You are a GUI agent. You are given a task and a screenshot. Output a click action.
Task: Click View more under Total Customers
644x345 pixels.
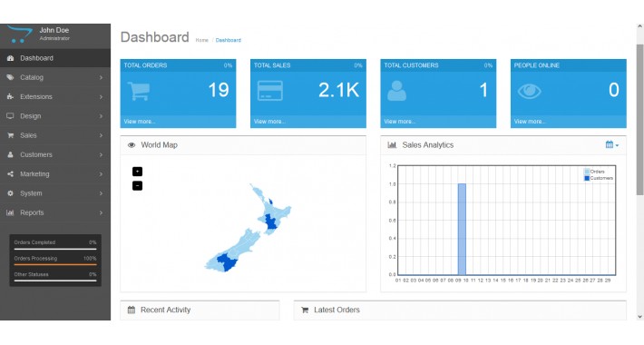[400, 122]
